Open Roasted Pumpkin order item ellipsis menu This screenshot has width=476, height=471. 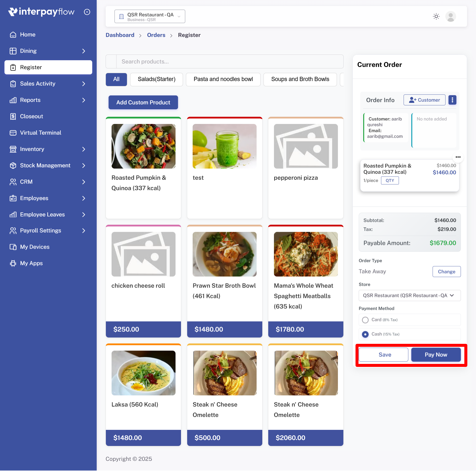tap(458, 157)
